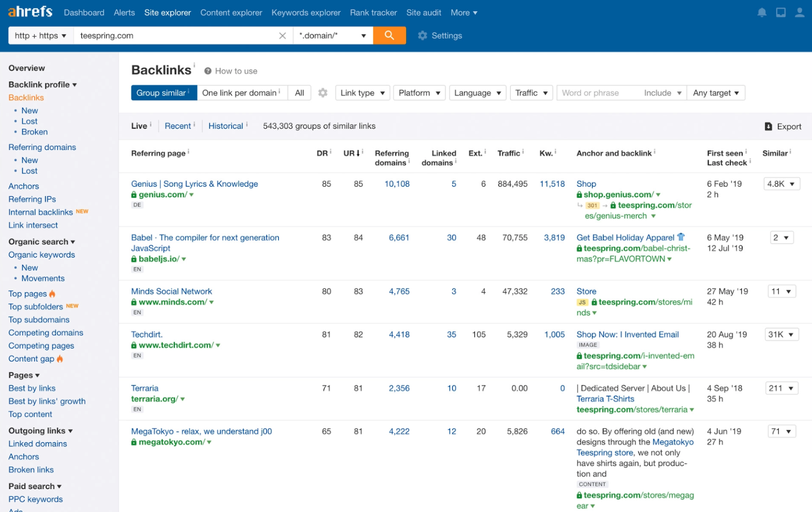
Task: Open Link intersect in the sidebar
Action: point(33,226)
